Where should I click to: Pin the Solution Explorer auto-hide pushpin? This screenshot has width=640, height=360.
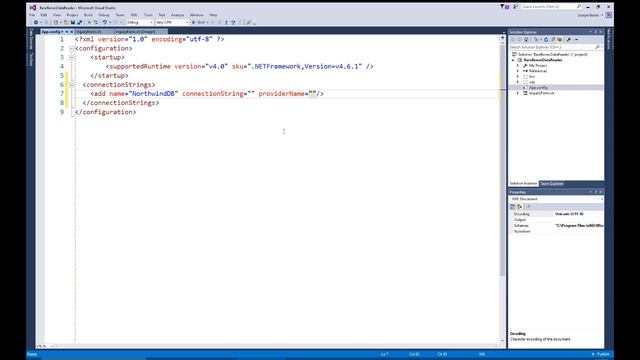tap(596, 32)
